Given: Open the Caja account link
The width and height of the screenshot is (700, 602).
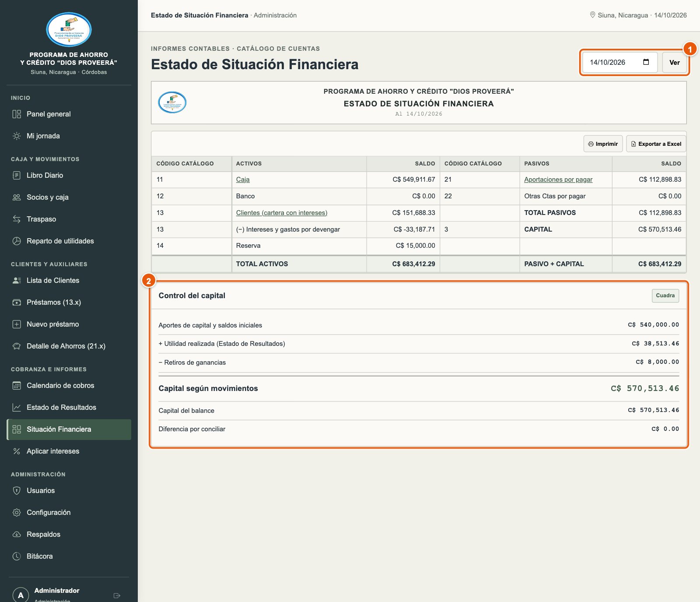Looking at the screenshot, I should 243,180.
